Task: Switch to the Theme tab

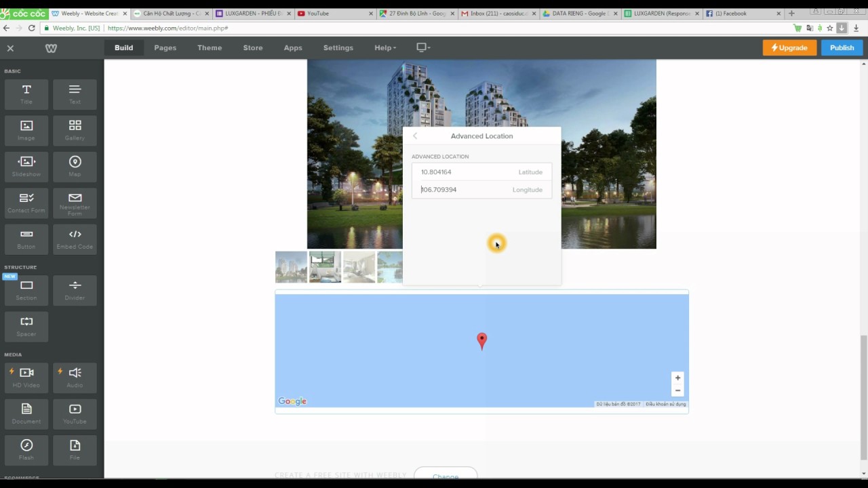Action: pos(210,48)
